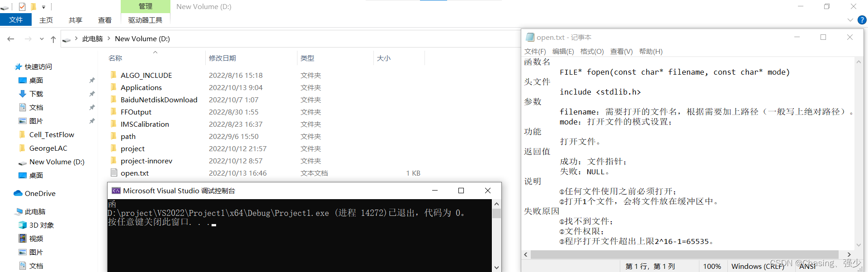Select New Volume (D:) in the sidebar
868x272 pixels.
[x=57, y=162]
